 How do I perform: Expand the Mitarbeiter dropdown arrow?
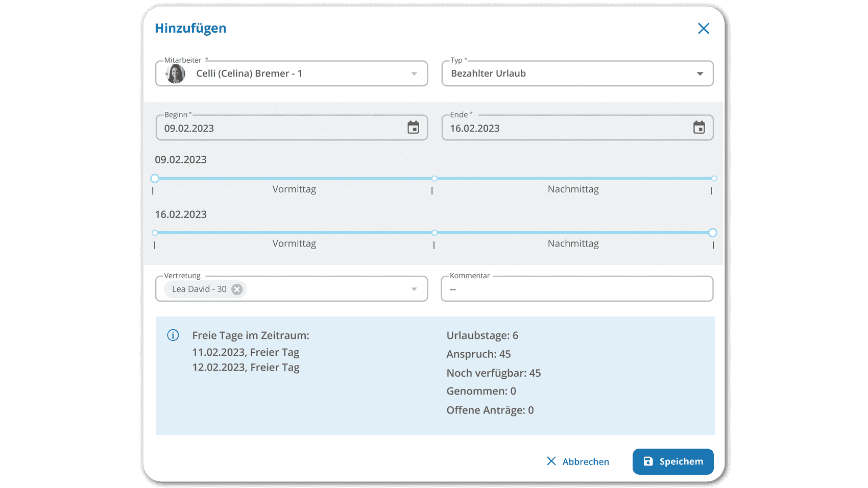[x=414, y=74]
